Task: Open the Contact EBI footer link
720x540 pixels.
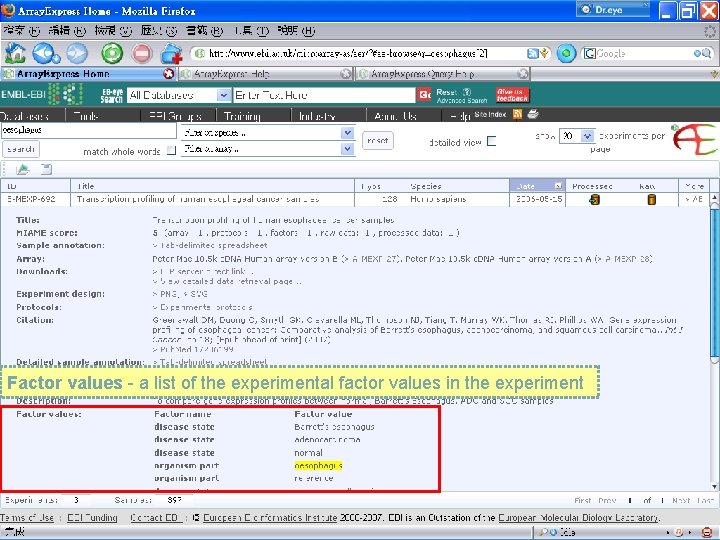Action: [154, 518]
